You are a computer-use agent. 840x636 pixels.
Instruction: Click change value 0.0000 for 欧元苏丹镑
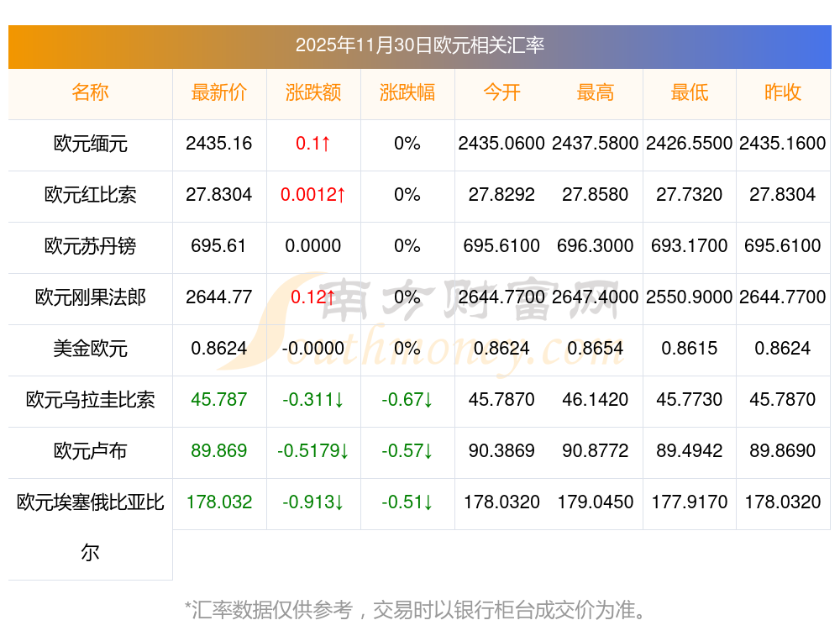[312, 246]
